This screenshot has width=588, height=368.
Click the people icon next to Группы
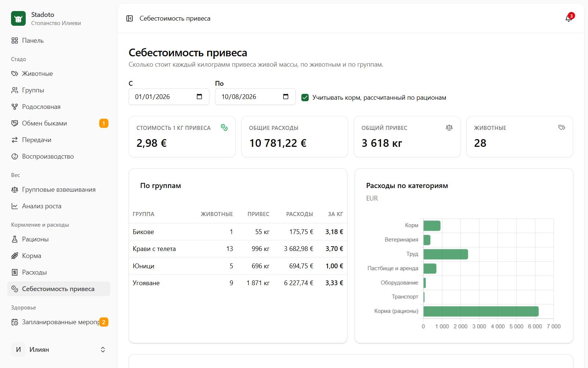tap(15, 90)
